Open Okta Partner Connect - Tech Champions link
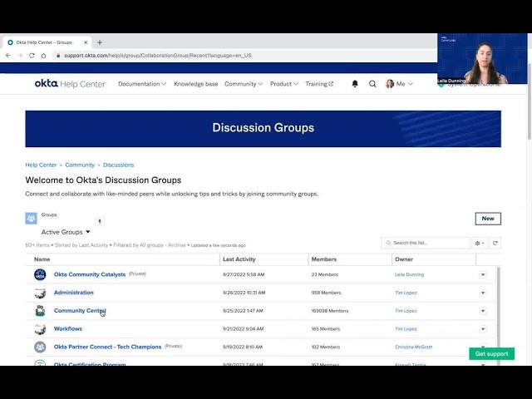Viewport: 532px width, 399px height. click(107, 347)
